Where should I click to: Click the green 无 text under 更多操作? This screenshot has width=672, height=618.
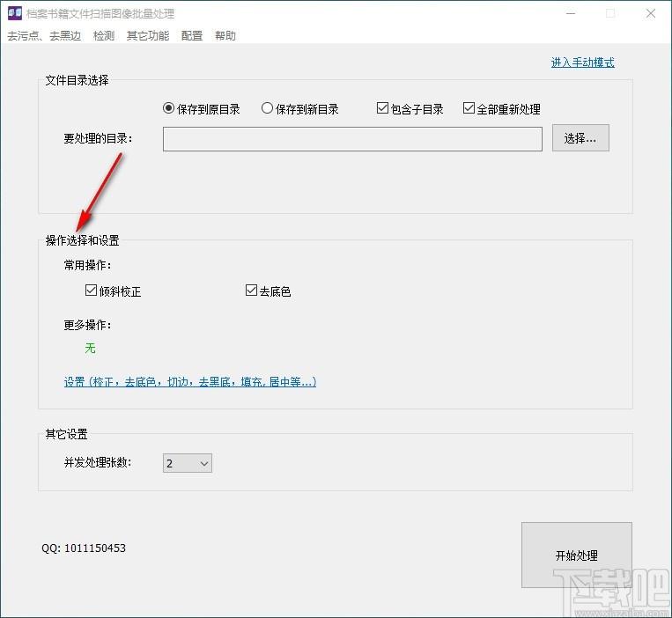[90, 349]
